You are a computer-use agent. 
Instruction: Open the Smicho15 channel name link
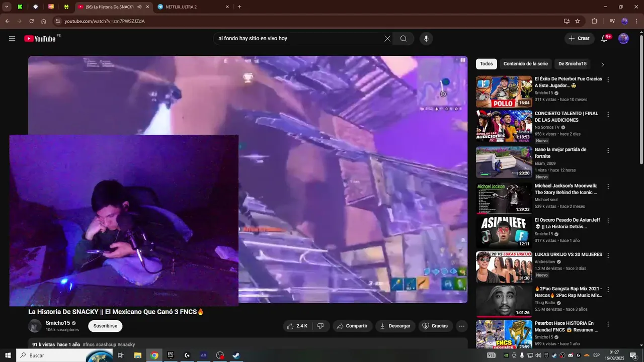pos(58,323)
